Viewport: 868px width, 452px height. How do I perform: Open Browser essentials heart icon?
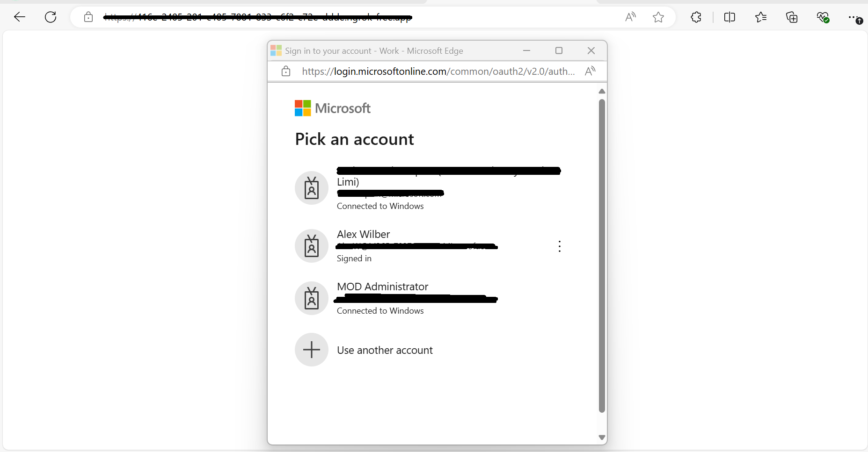[823, 17]
